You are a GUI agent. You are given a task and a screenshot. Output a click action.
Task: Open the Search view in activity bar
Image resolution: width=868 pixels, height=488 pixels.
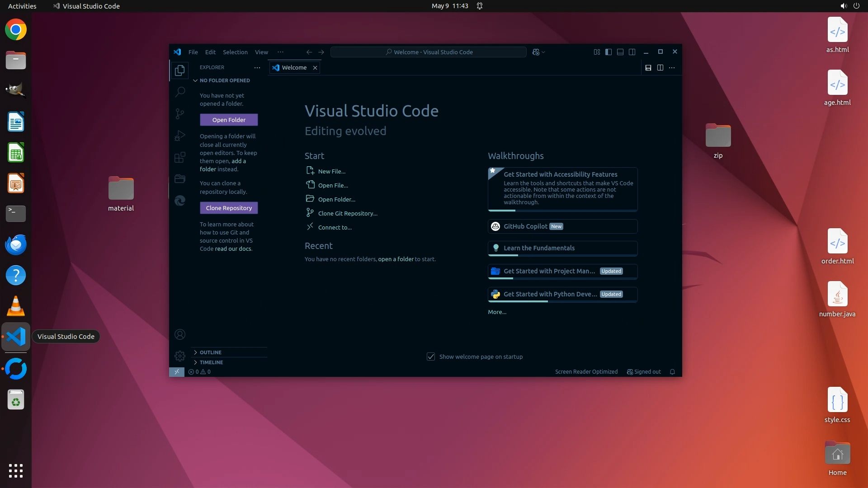(x=180, y=92)
